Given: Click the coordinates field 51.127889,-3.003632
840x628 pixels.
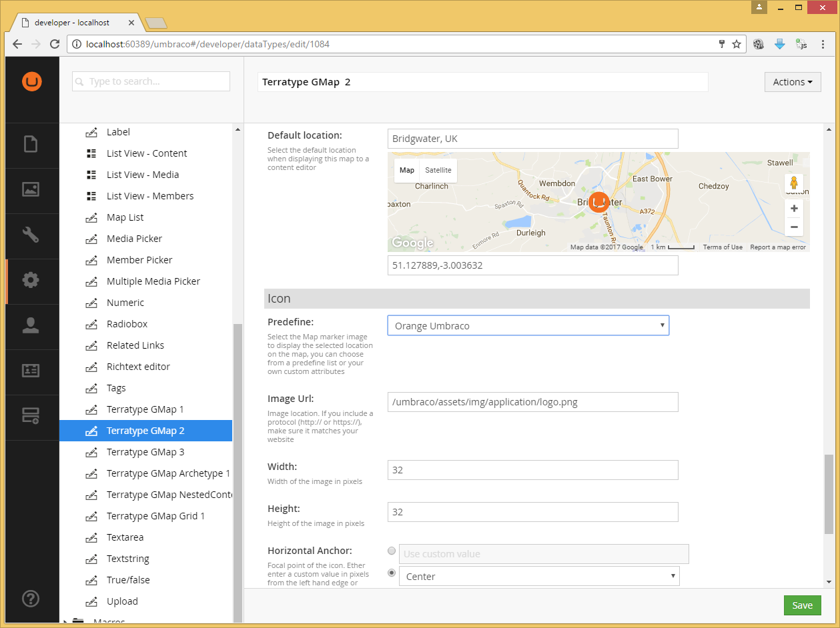Looking at the screenshot, I should (533, 265).
